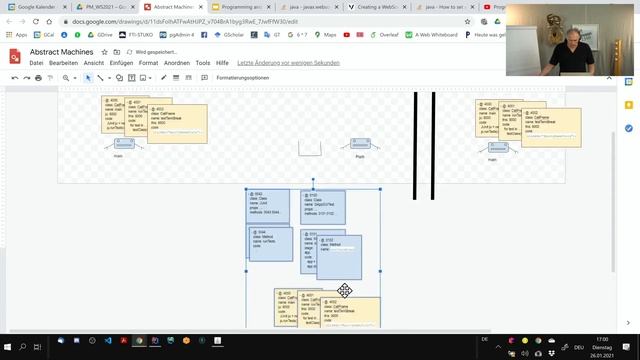Switch to the PM_WS2021 tab
Viewport: 640px width, 360px height.
pyautogui.click(x=105, y=7)
